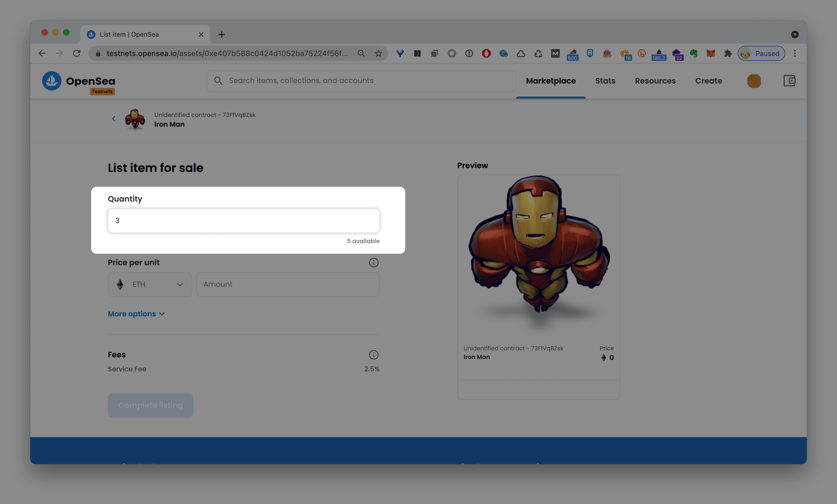Open the Extensions puzzle piece menu
The height and width of the screenshot is (504, 837).
coord(728,53)
